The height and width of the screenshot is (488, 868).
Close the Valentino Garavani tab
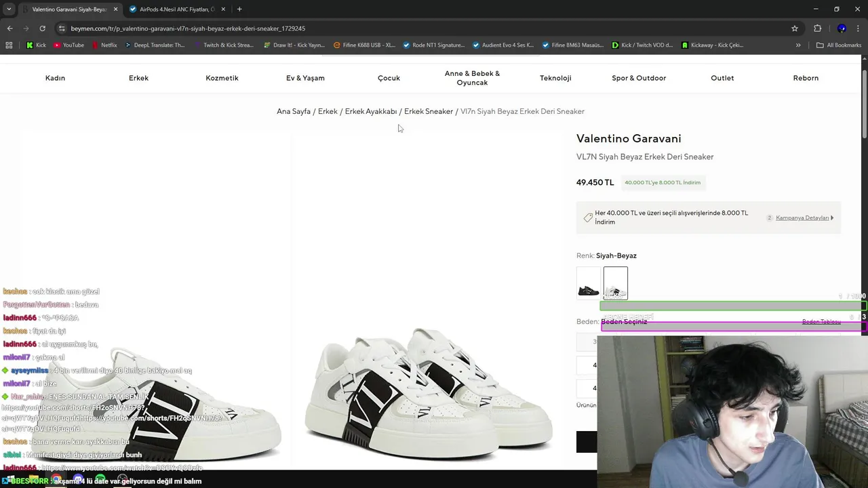pos(115,9)
